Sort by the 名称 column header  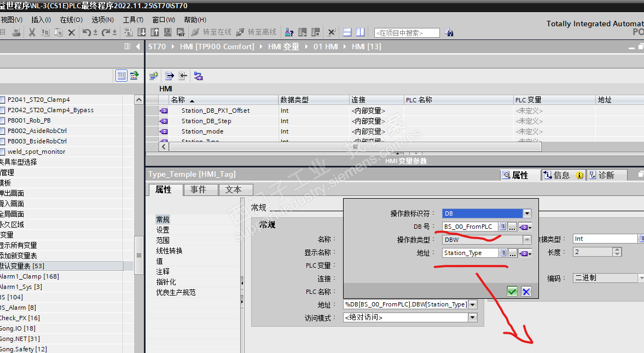pos(224,100)
